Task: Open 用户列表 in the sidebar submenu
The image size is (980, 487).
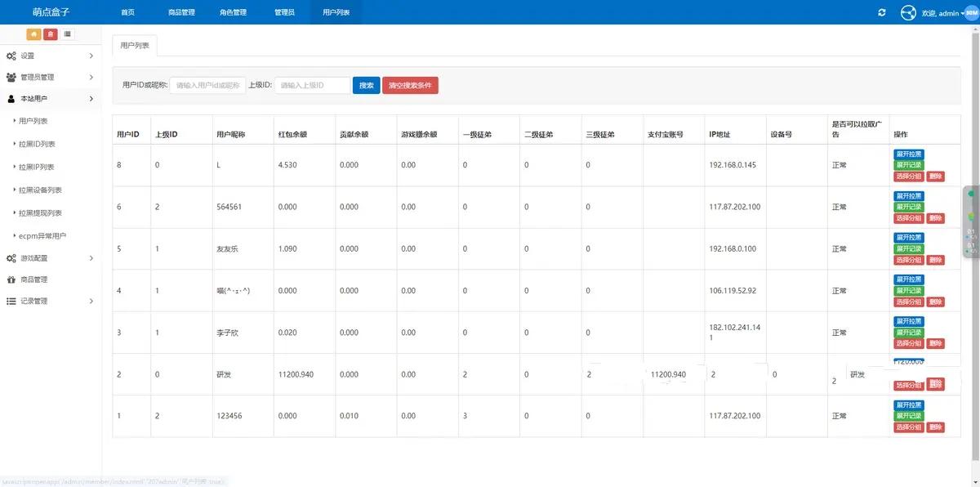Action: tap(33, 121)
